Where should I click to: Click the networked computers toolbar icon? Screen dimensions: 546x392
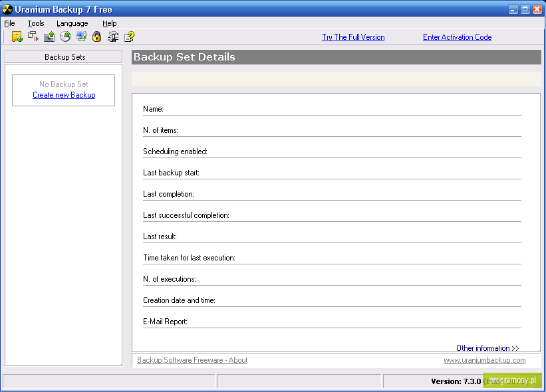82,37
